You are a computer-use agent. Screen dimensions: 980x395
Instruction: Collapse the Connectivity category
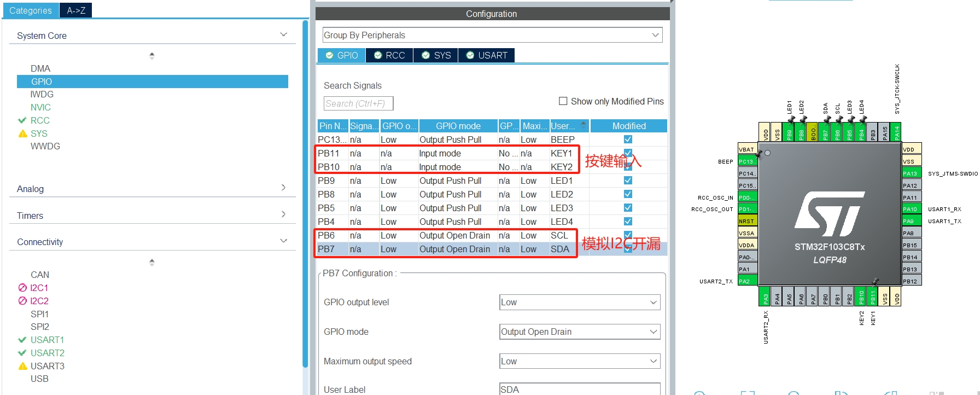pyautogui.click(x=283, y=241)
